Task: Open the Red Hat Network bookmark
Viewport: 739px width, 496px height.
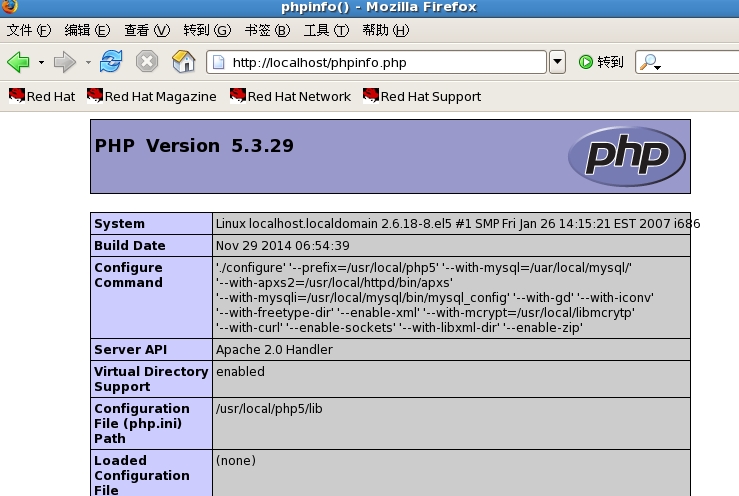Action: pyautogui.click(x=290, y=96)
